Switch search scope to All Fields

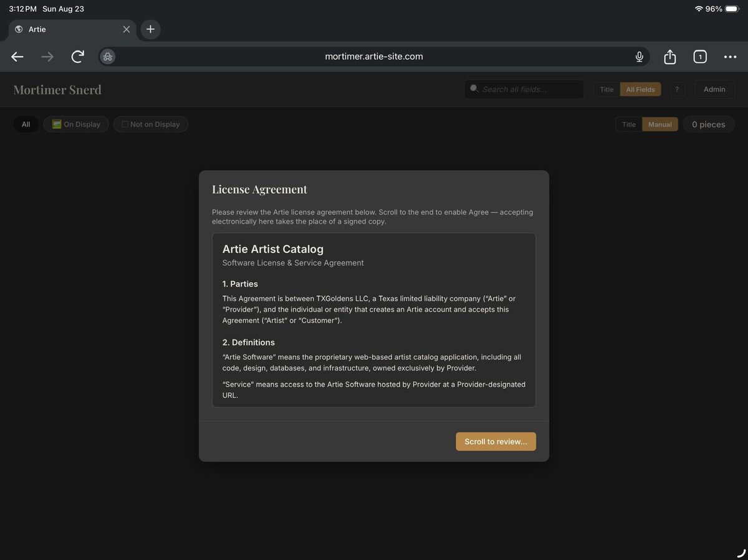point(640,89)
